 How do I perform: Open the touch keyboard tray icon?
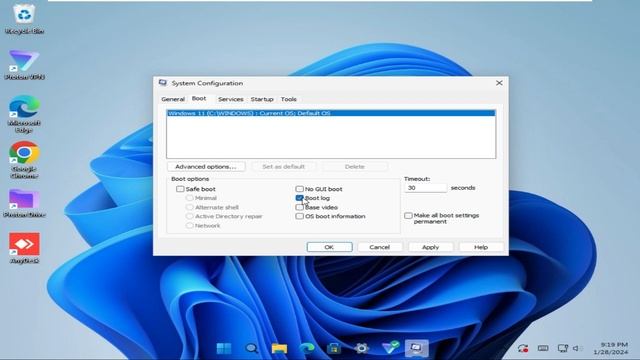click(x=543, y=348)
